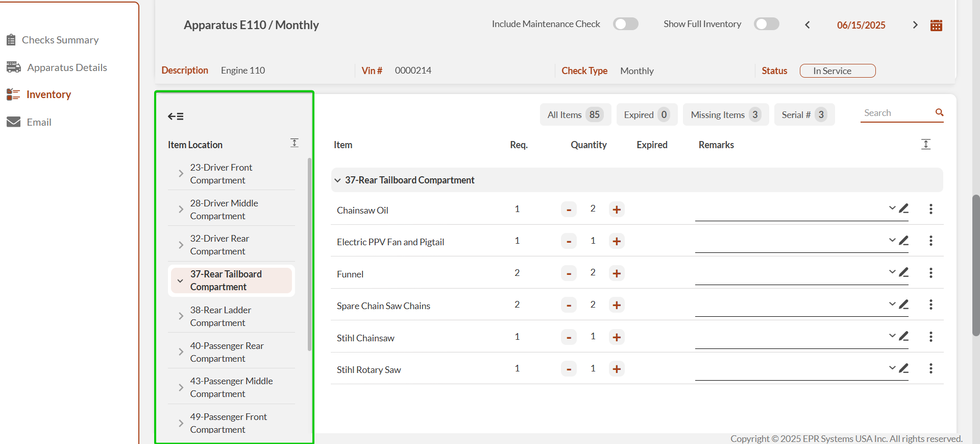Expand 23-Driver Front Compartment location
This screenshot has width=980, height=444.
181,174
